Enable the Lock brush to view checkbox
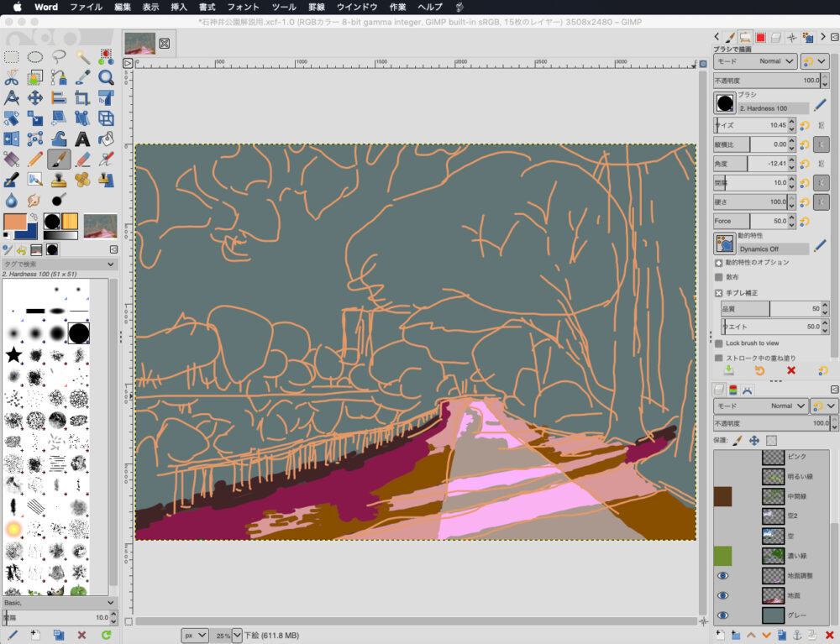 pyautogui.click(x=719, y=343)
